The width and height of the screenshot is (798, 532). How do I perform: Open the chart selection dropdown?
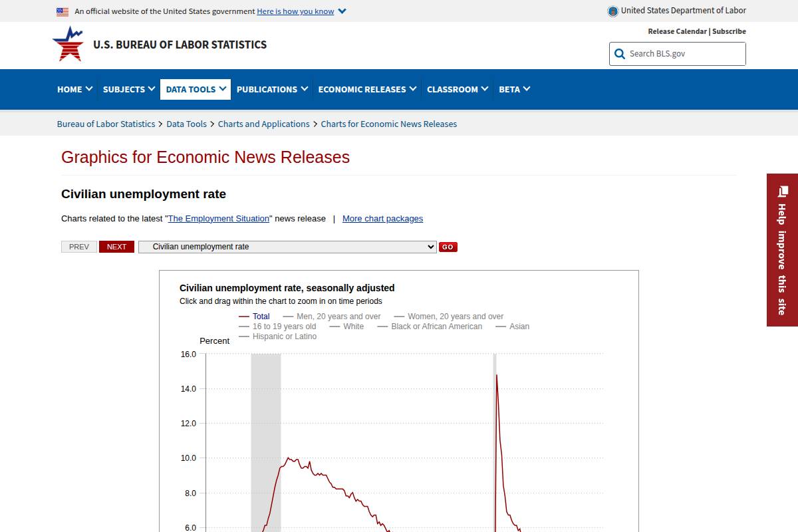pyautogui.click(x=287, y=246)
